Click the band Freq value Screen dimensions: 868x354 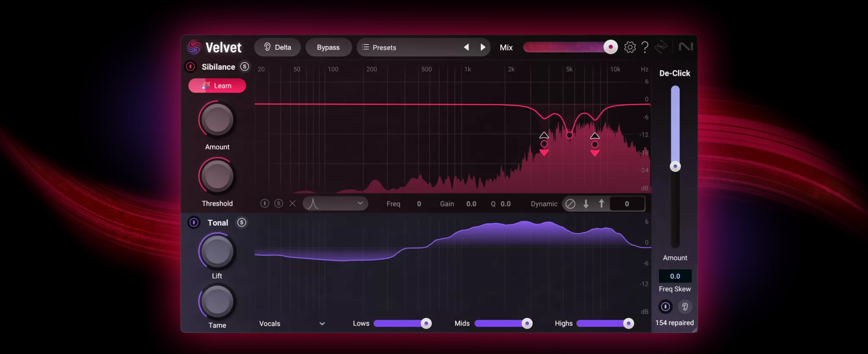(419, 204)
